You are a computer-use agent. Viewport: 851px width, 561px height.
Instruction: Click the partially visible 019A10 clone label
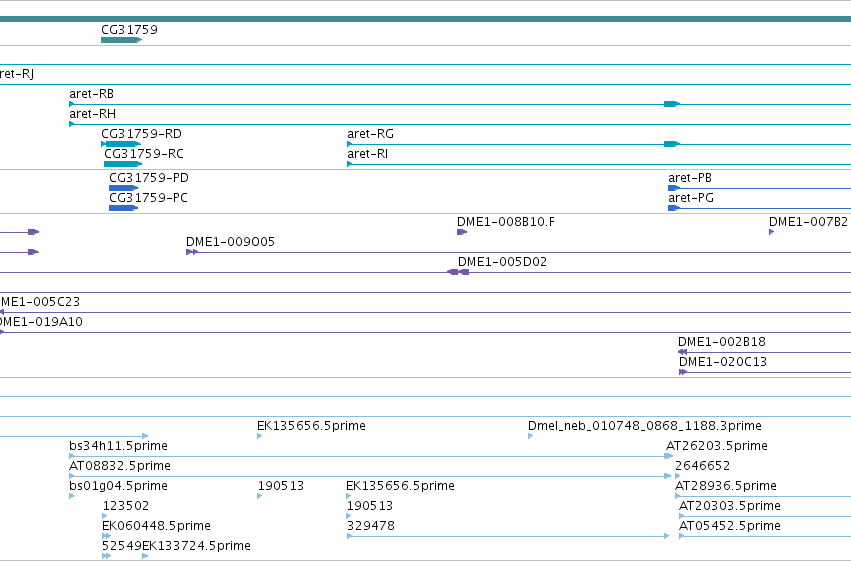point(41,322)
